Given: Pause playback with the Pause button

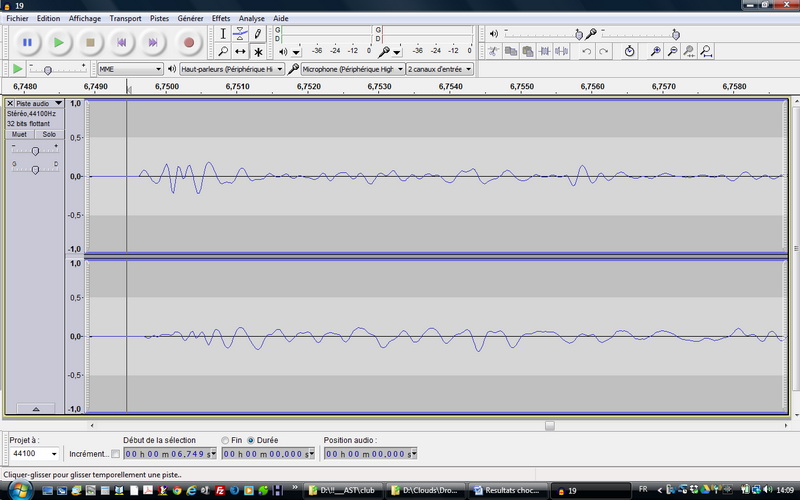Looking at the screenshot, I should pos(28,42).
